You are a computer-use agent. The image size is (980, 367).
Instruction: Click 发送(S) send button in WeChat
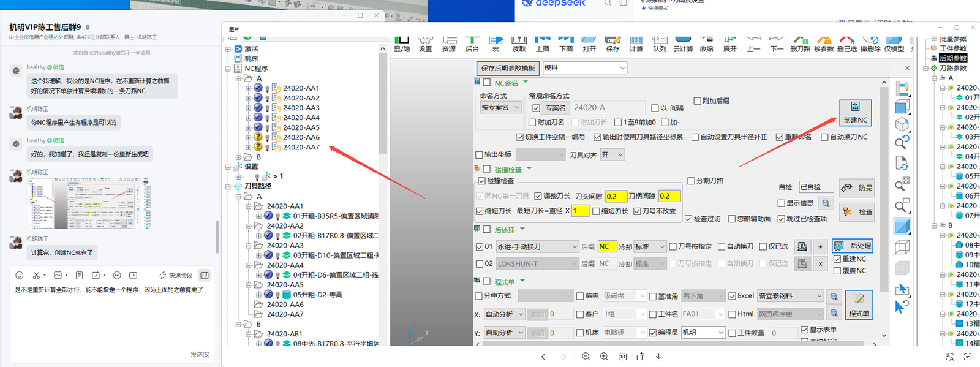tap(200, 354)
